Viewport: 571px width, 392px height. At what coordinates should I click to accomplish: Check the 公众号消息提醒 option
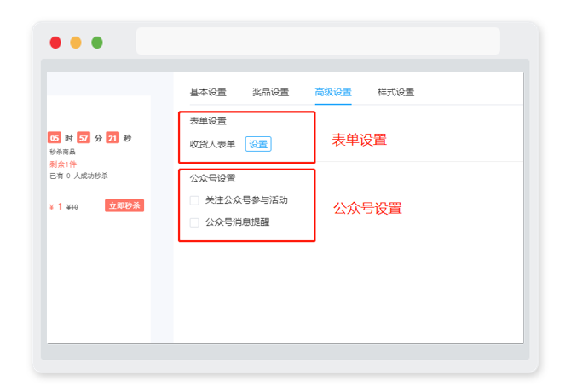pos(194,222)
